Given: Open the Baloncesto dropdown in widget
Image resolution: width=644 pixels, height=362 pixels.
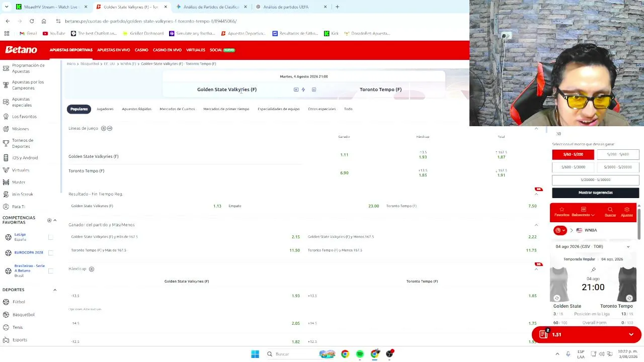Looking at the screenshot, I should tap(584, 212).
